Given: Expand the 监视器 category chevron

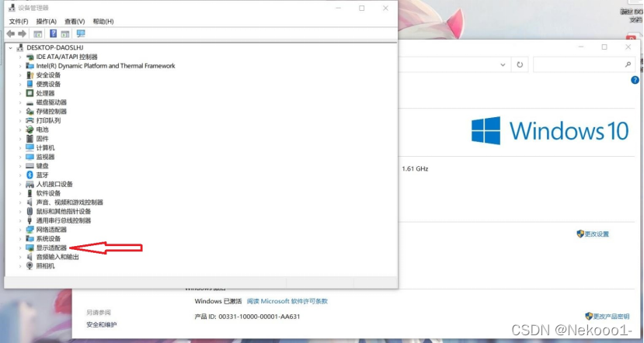Looking at the screenshot, I should click(20, 157).
